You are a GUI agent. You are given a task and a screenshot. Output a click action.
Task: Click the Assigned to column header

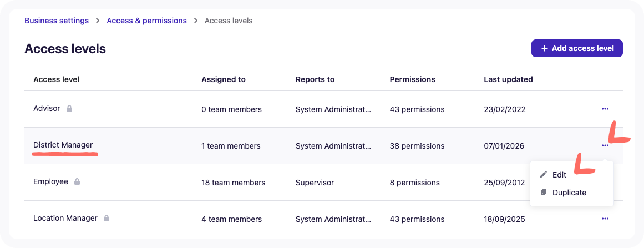(224, 79)
